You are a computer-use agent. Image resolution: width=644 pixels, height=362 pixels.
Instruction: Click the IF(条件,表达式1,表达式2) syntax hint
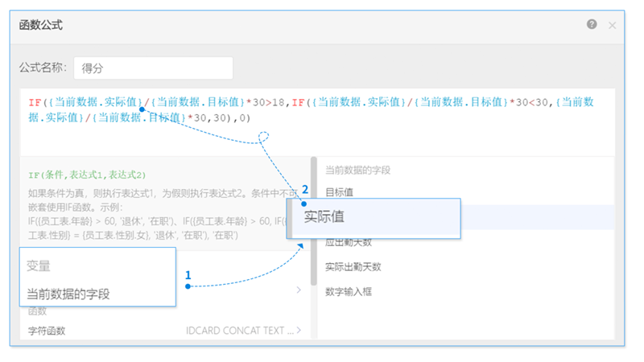(x=86, y=175)
